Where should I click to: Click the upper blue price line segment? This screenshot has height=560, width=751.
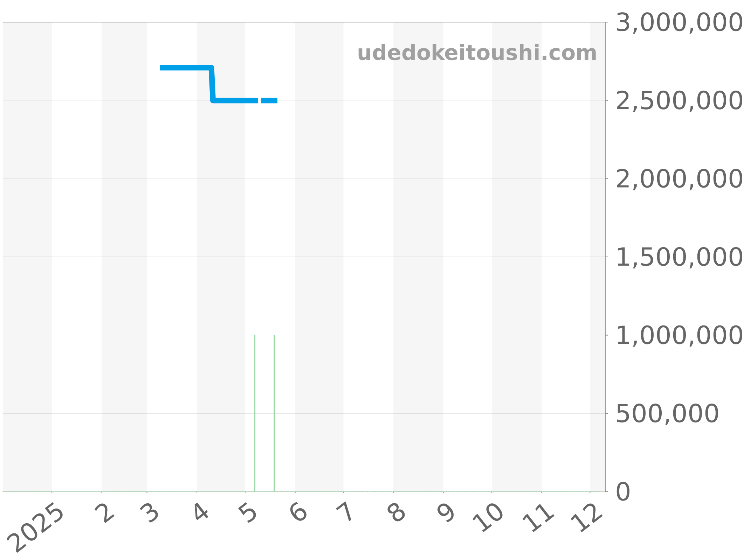pos(185,68)
